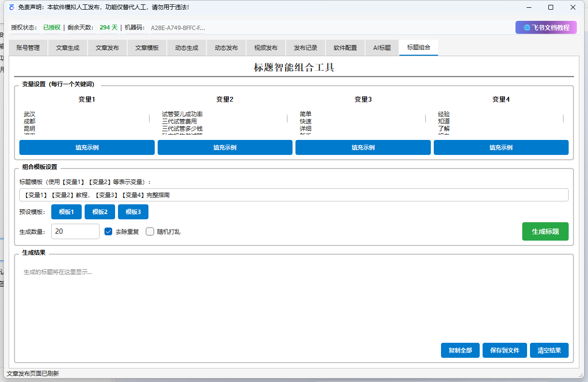
Task: Click the 生成数量 input field
Action: click(x=74, y=231)
